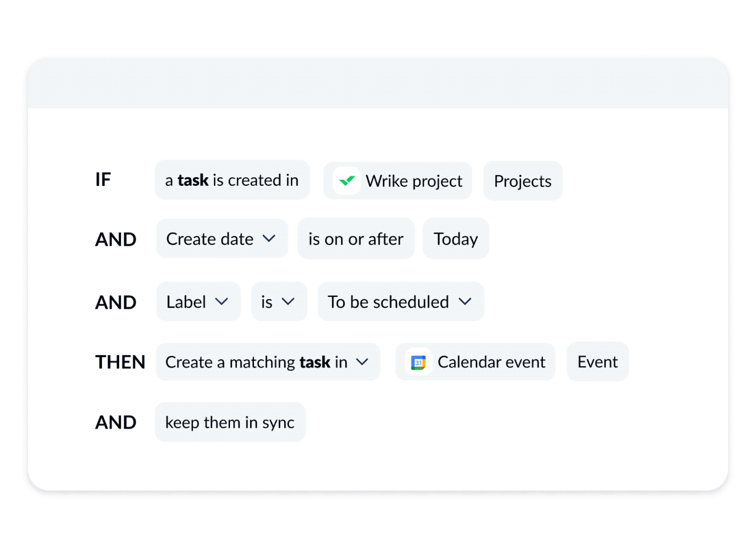Select the Today date value
The image size is (756, 550).
point(455,239)
